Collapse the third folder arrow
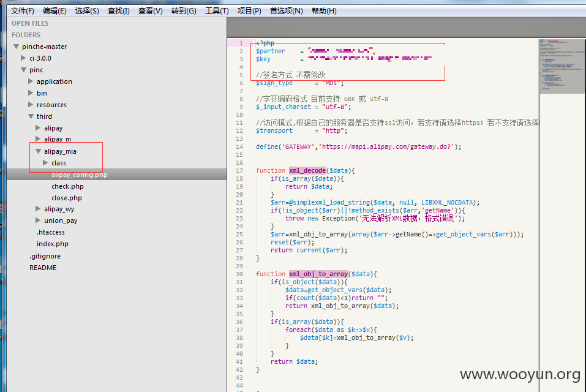This screenshot has width=586, height=392. point(31,116)
